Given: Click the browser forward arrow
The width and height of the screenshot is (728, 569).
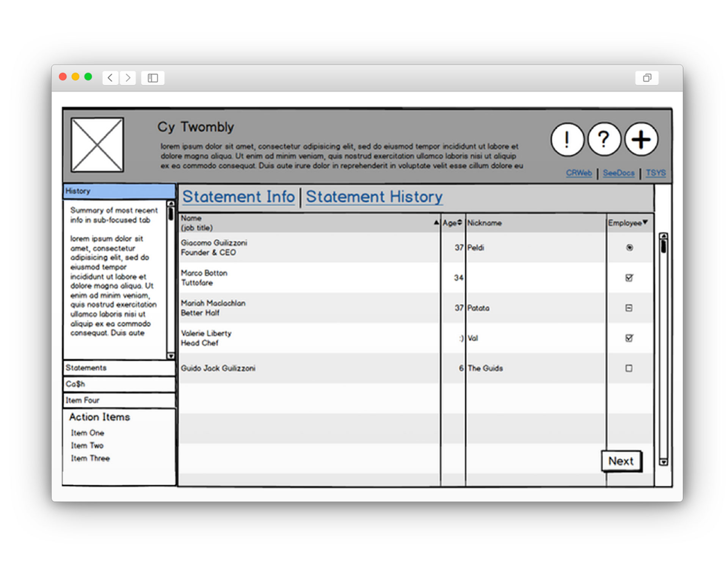Looking at the screenshot, I should 128,78.
